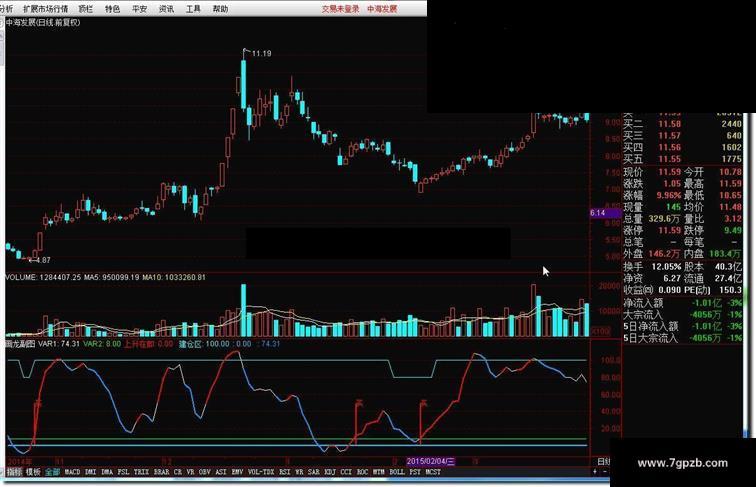The image size is (756, 487).
Task: Select the ROC indicator tab
Action: point(363,472)
